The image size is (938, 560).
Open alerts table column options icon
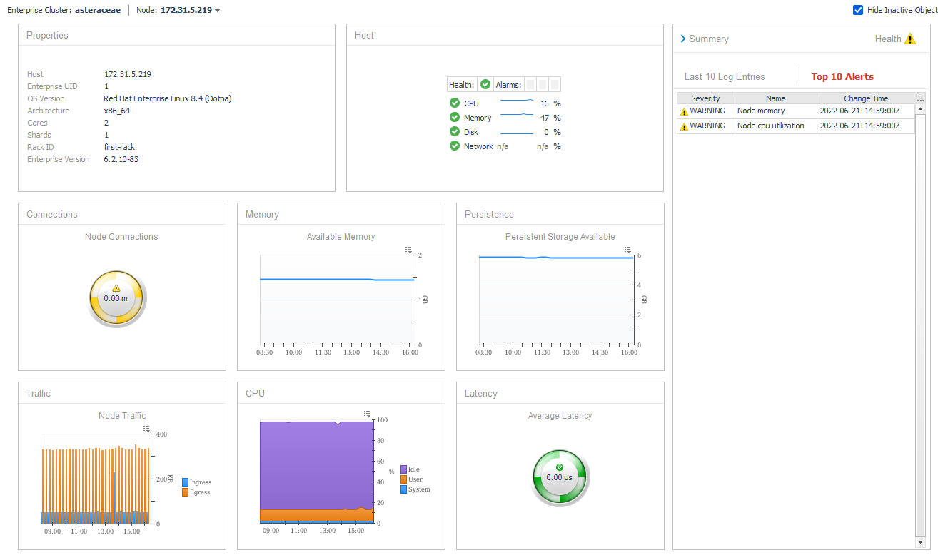click(x=920, y=98)
